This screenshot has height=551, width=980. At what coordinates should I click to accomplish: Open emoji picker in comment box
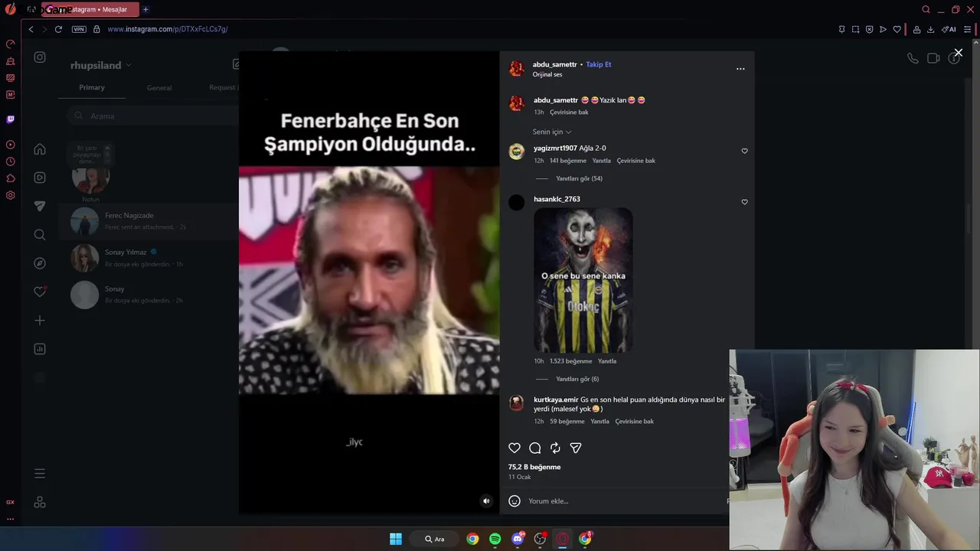pyautogui.click(x=514, y=501)
